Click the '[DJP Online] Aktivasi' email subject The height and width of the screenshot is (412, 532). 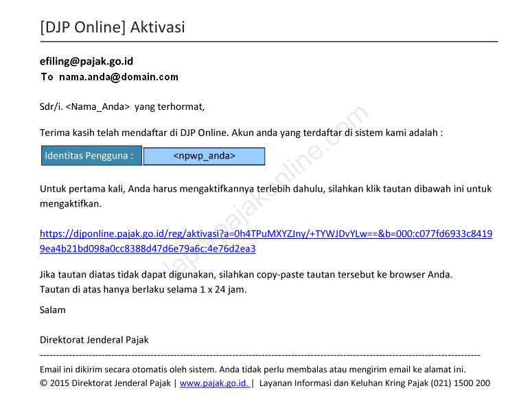tap(113, 27)
